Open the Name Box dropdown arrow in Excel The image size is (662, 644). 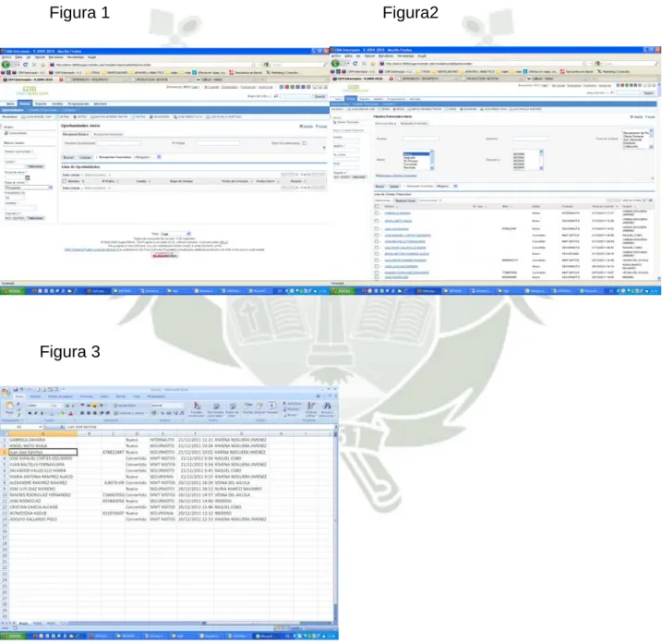[40, 427]
